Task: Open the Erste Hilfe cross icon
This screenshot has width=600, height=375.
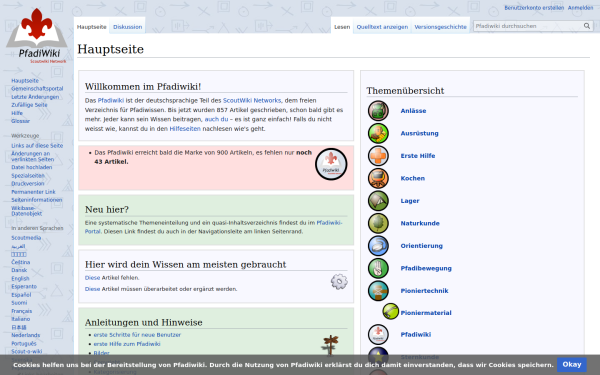Action: coord(378,156)
